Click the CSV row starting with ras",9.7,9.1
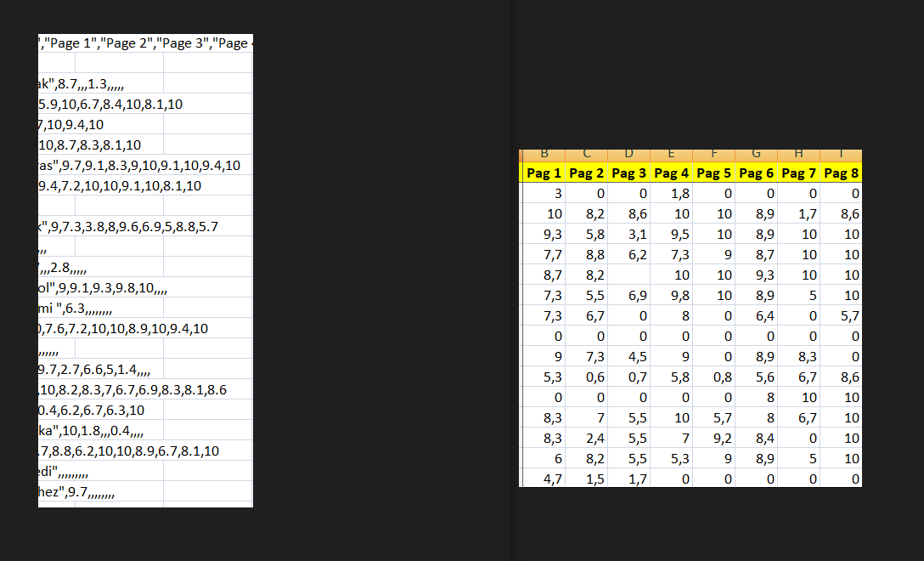 [140, 166]
